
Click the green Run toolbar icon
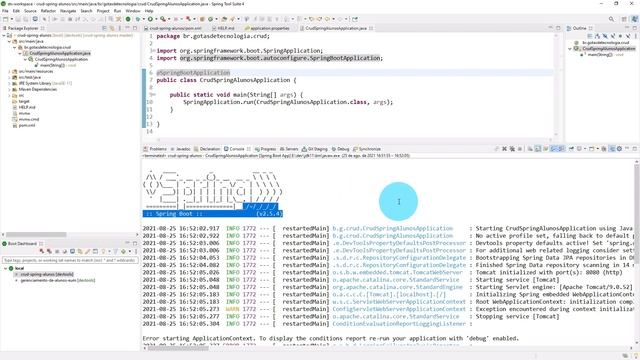click(x=150, y=19)
